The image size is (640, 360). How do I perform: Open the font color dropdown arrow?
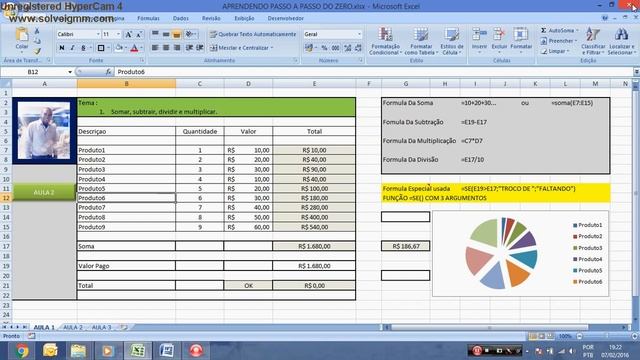click(x=141, y=48)
